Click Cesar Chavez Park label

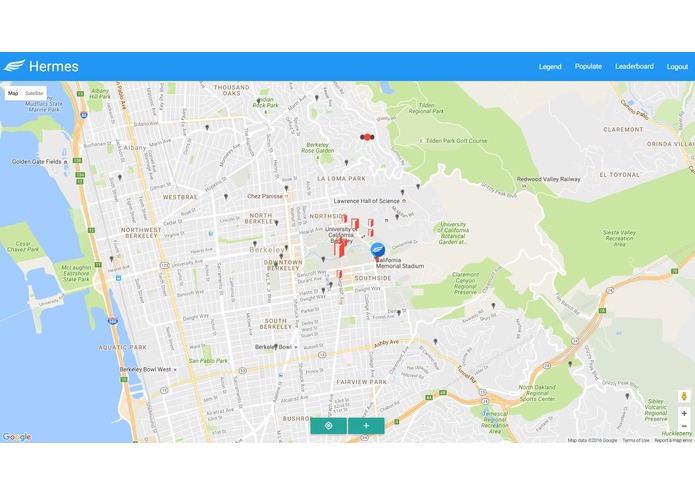click(x=23, y=247)
